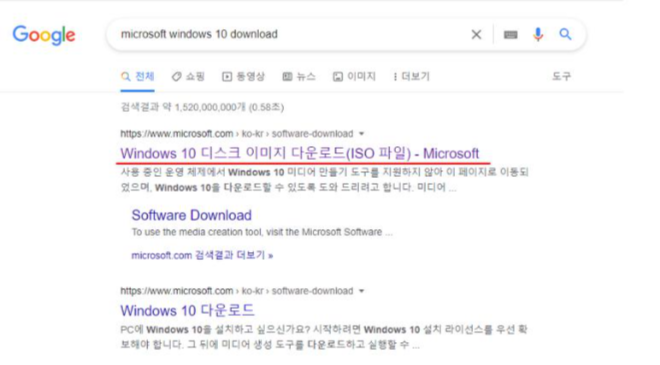Screen dimensions: 660x365
Task: Start voice search with the microphone icon
Action: point(538,35)
